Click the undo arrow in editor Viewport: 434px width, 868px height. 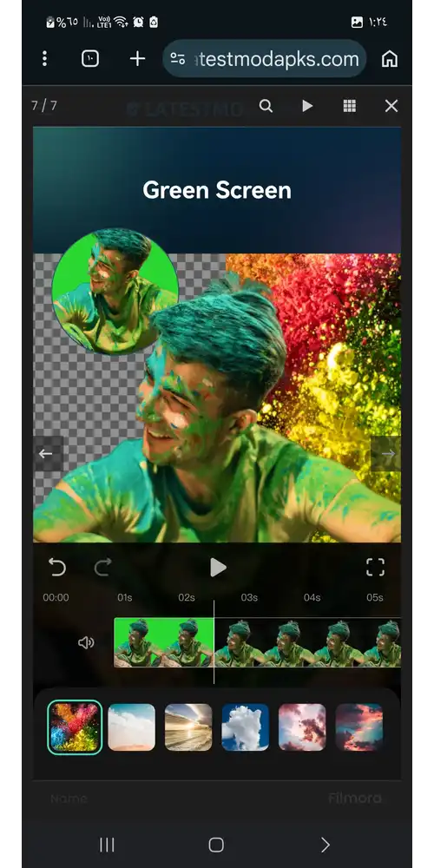point(57,568)
